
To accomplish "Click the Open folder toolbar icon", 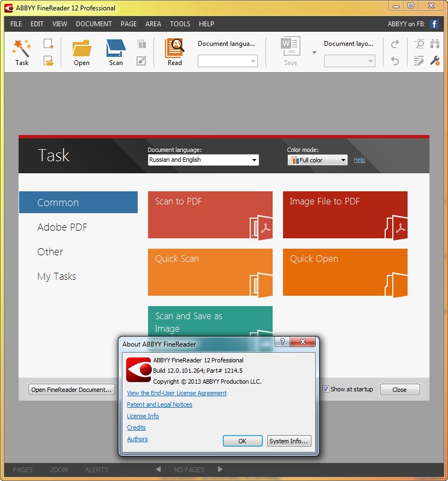I will click(x=81, y=48).
